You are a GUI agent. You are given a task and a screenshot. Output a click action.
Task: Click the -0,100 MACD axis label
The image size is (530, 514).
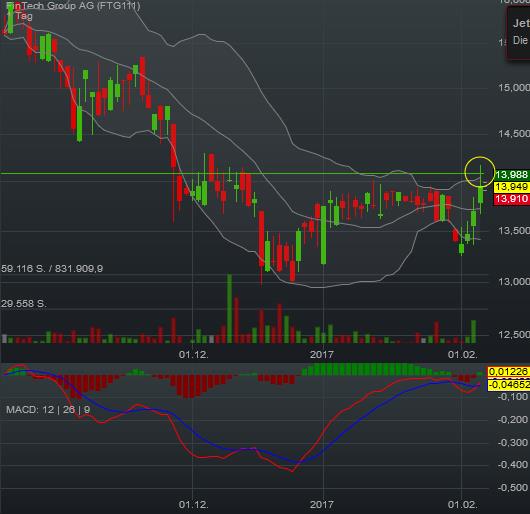tap(513, 397)
